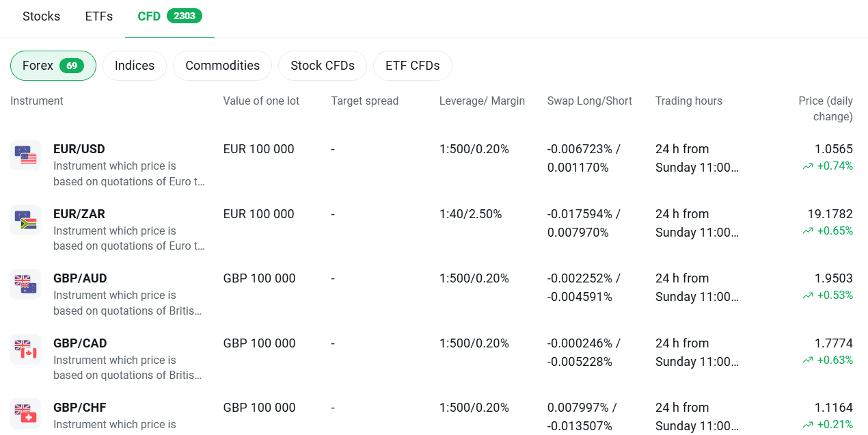Screen dimensions: 868x435
Task: Select the Indices filter pill
Action: (x=134, y=65)
